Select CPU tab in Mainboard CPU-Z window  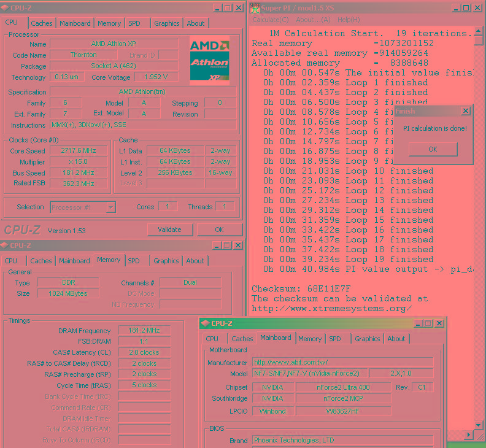[212, 339]
